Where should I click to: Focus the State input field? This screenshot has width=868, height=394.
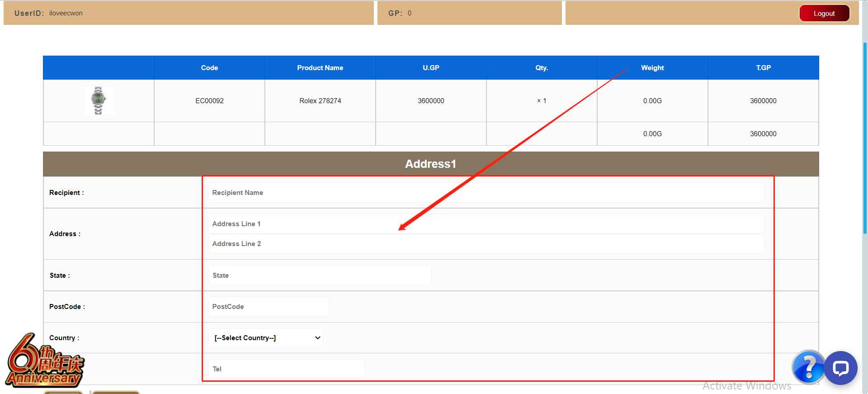[320, 275]
